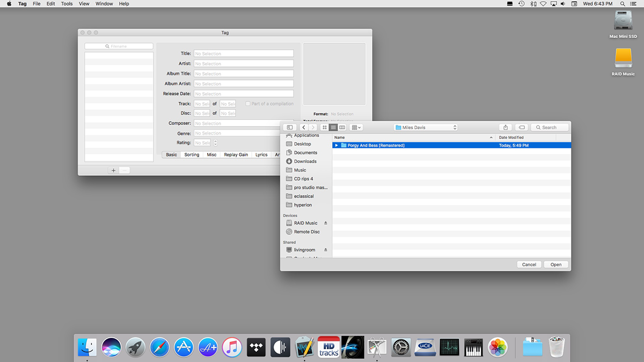The width and height of the screenshot is (644, 362).
Task: Select Documents in the dialog sidebar
Action: (305, 153)
